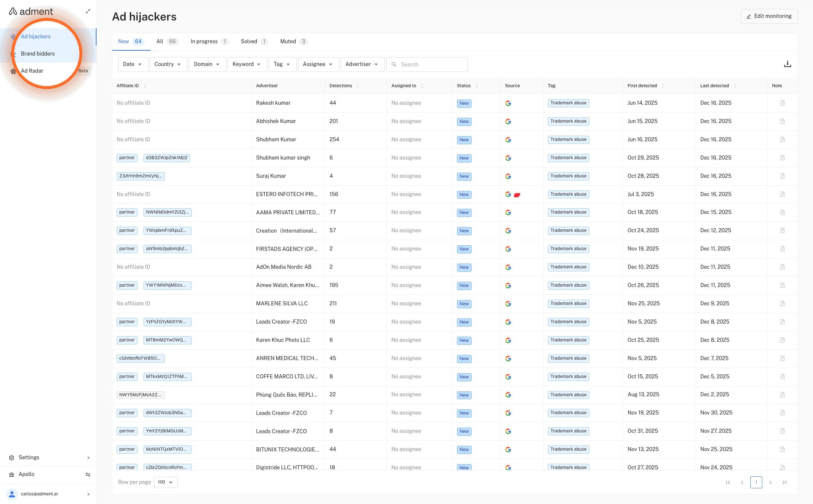Screen dimensions: 813x504
Task: Expand the carlos@adment.ai account menu
Action: (88, 494)
